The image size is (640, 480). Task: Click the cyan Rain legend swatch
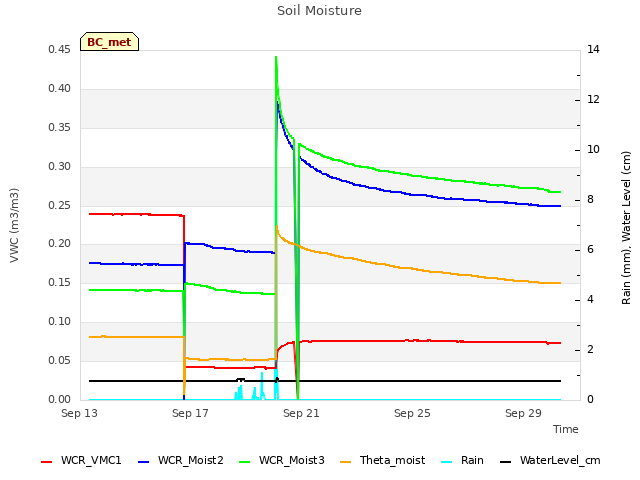447,462
